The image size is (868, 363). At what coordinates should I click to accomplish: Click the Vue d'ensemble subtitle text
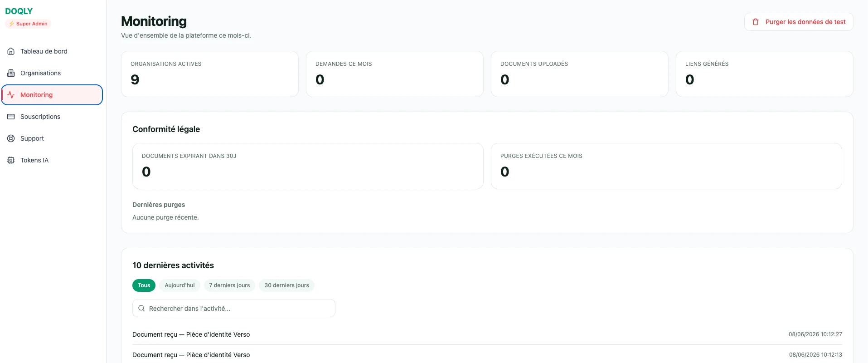[x=186, y=35]
